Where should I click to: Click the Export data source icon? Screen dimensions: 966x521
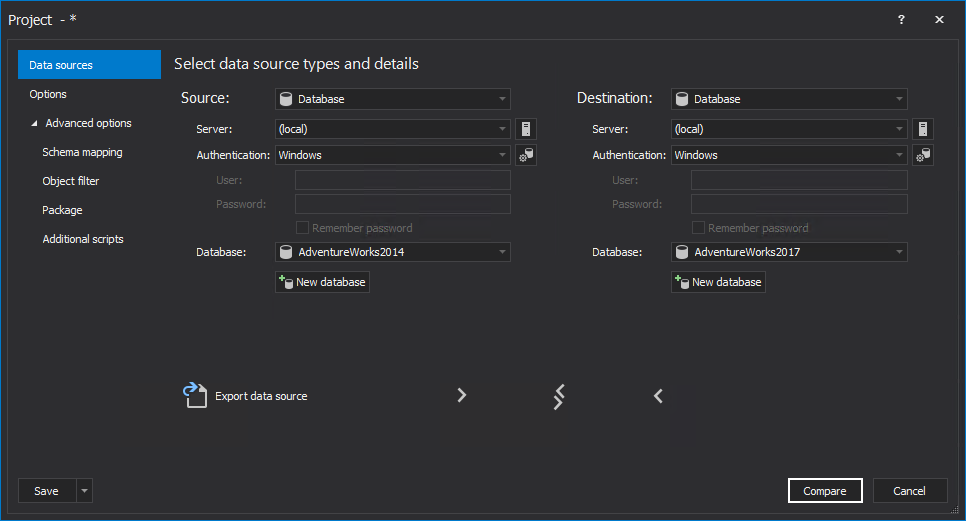(x=194, y=395)
